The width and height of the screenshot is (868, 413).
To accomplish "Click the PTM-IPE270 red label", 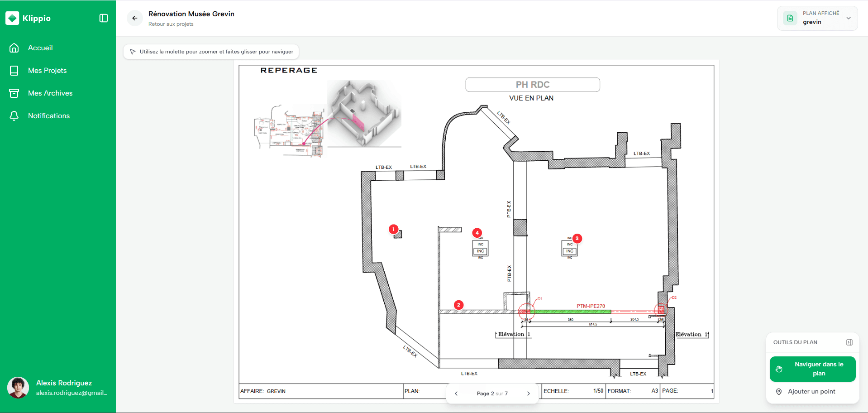I will pyautogui.click(x=591, y=306).
